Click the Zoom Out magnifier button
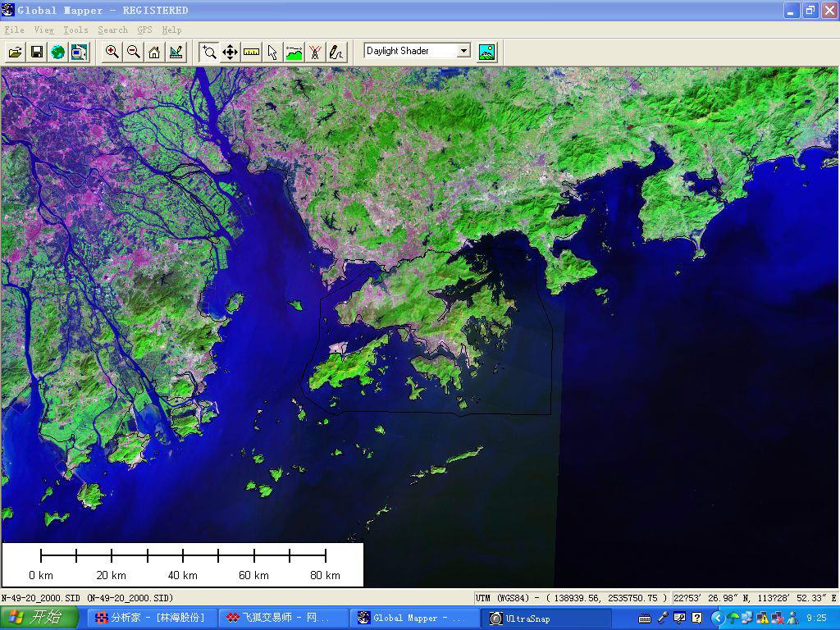The height and width of the screenshot is (630, 840). pos(133,52)
